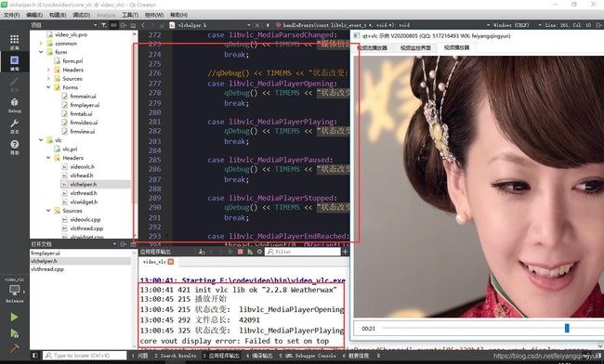Switch to the Search Results output pane
Viewport: 604px width, 364px height.
click(176, 356)
